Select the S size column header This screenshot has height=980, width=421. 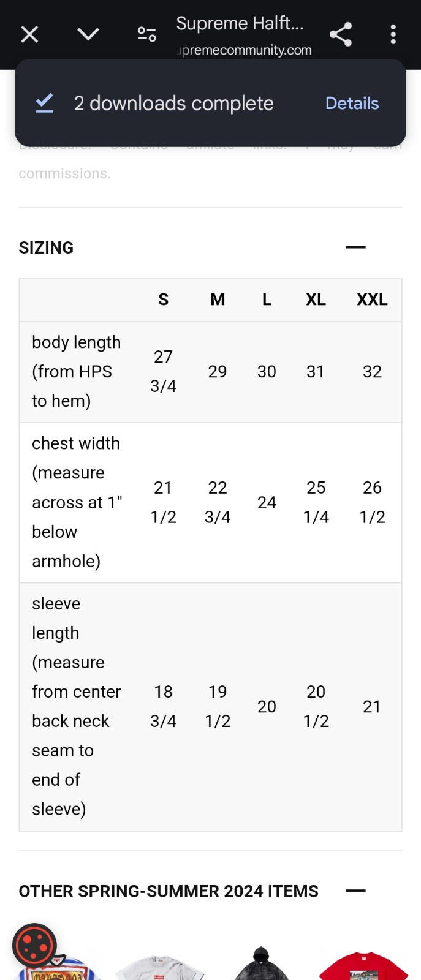click(x=163, y=300)
